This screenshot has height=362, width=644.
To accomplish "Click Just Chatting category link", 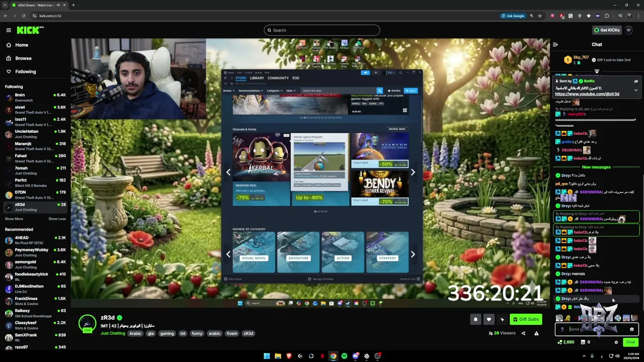I will click(113, 333).
